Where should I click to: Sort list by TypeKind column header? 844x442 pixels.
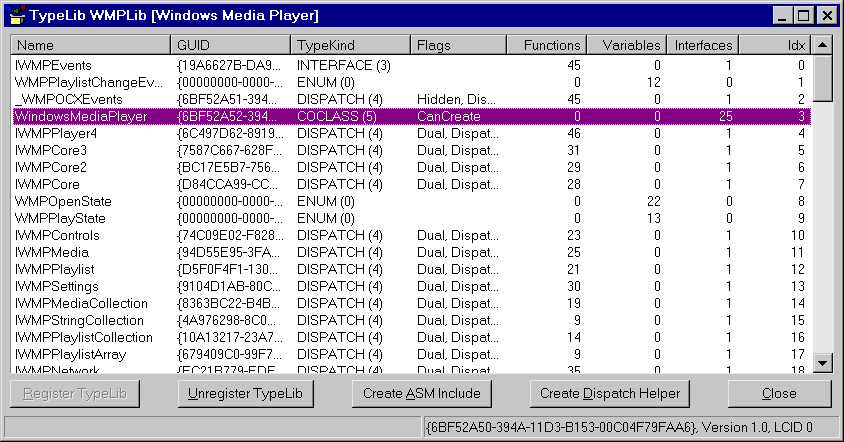350,45
